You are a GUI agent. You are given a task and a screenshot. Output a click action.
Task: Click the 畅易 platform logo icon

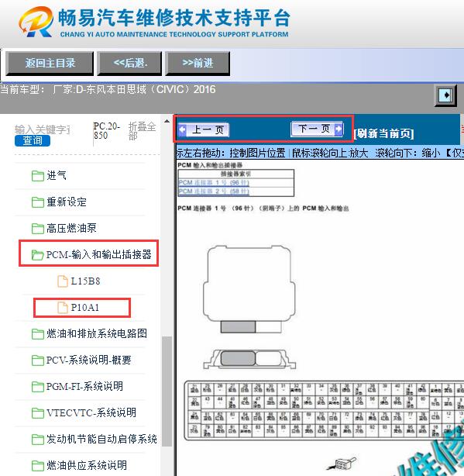coord(36,22)
